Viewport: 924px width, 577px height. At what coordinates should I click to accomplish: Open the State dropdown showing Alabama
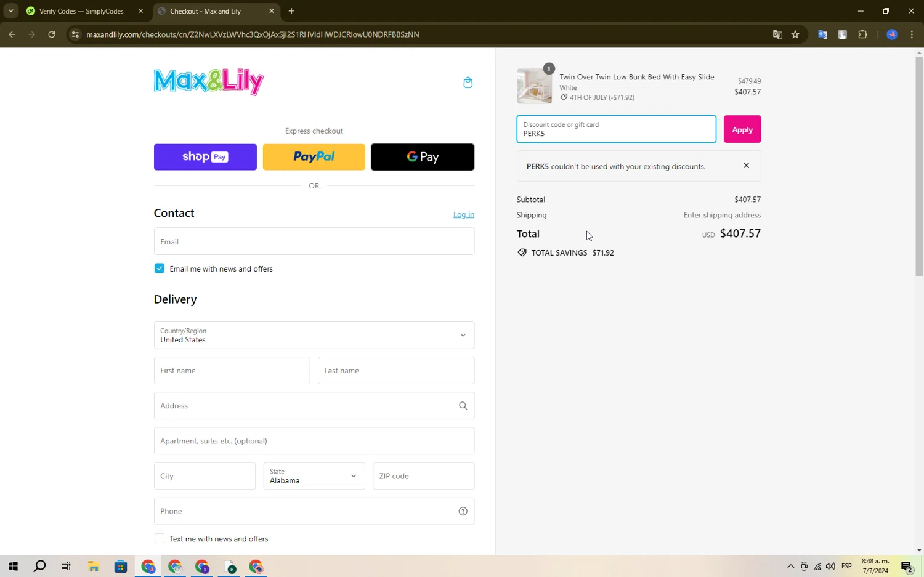tap(314, 476)
